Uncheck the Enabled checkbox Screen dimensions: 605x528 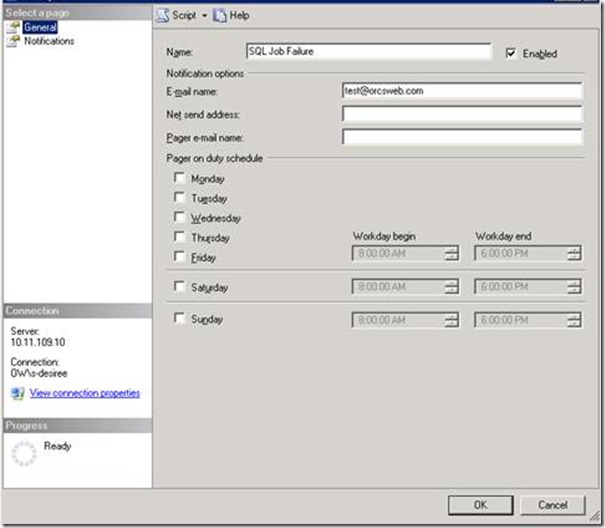512,53
